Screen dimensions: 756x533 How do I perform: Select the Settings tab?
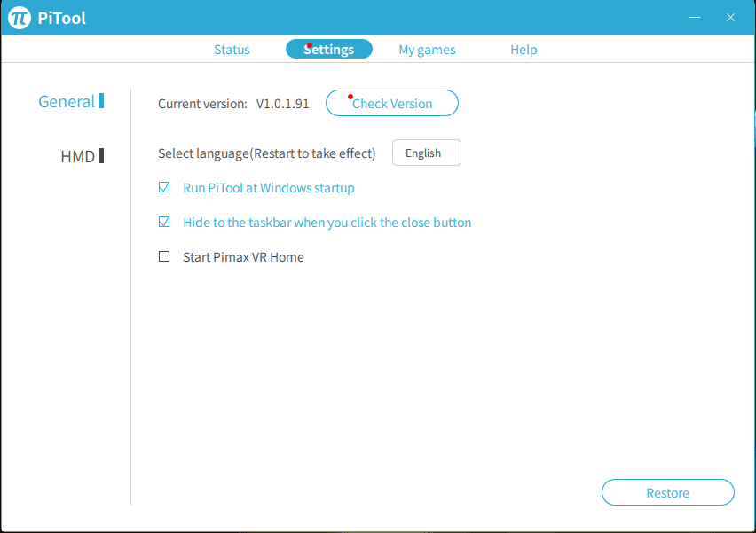(329, 49)
